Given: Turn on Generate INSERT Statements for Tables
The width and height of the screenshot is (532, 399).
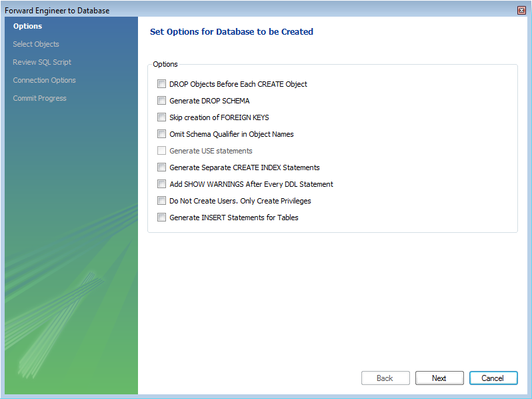Looking at the screenshot, I should [161, 218].
